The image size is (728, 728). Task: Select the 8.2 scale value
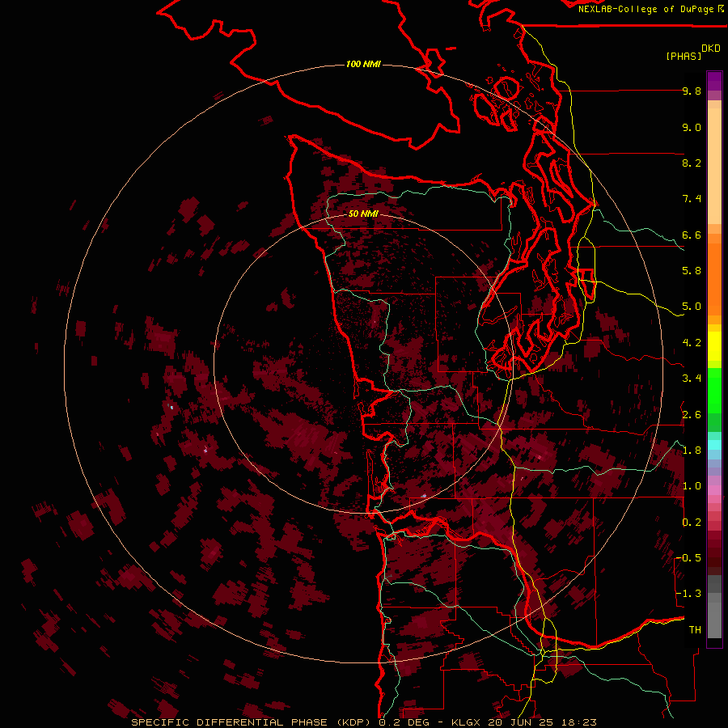pyautogui.click(x=692, y=163)
